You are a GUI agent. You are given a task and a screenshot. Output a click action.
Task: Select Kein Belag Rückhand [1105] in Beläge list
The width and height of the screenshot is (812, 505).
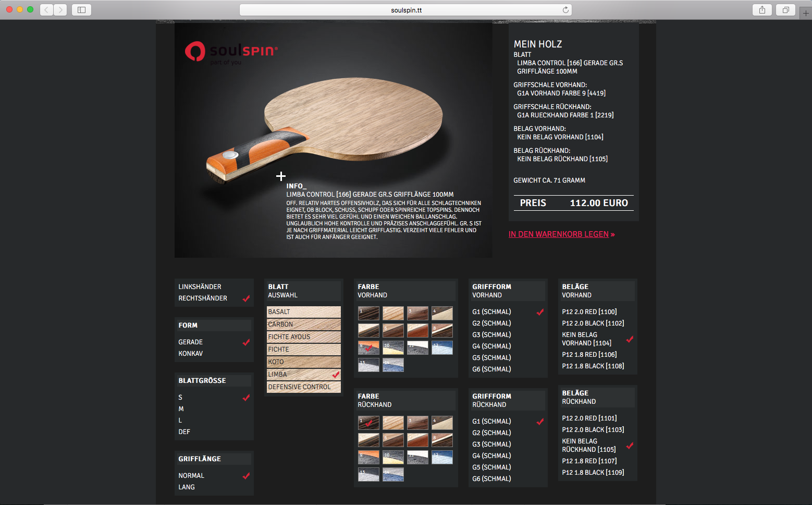point(589,446)
